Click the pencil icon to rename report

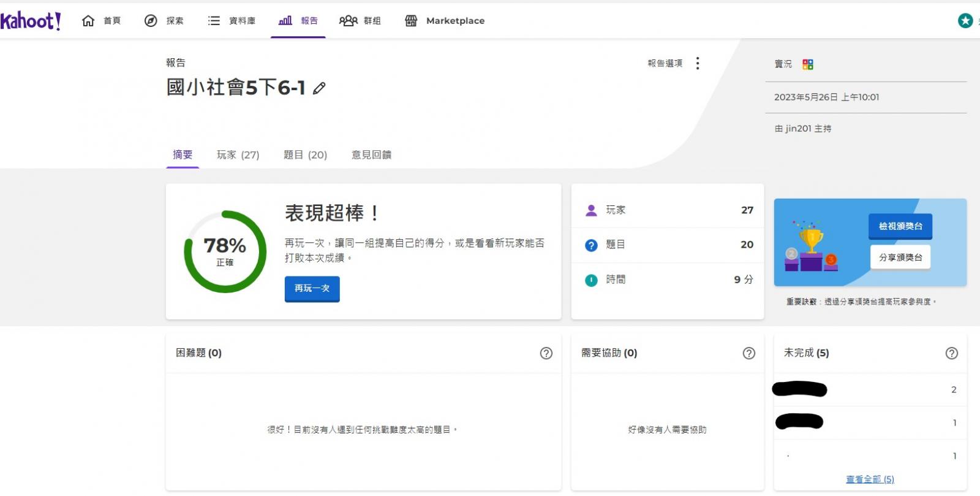[x=319, y=88]
